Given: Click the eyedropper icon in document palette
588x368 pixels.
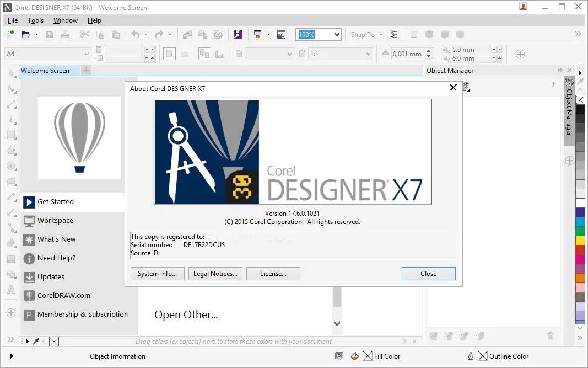Looking at the screenshot, I should click(x=36, y=342).
